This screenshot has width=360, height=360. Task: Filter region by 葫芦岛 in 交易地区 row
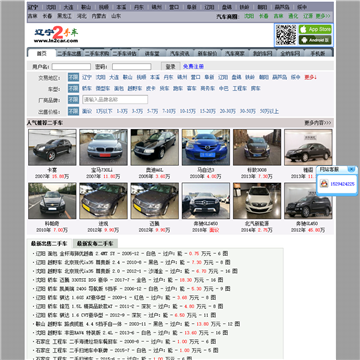click(279, 77)
